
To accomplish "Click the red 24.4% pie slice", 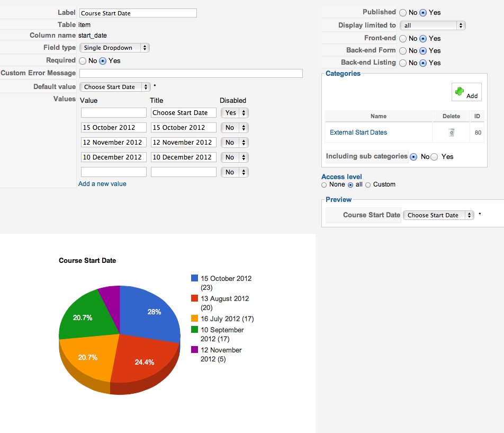I will pyautogui.click(x=145, y=360).
